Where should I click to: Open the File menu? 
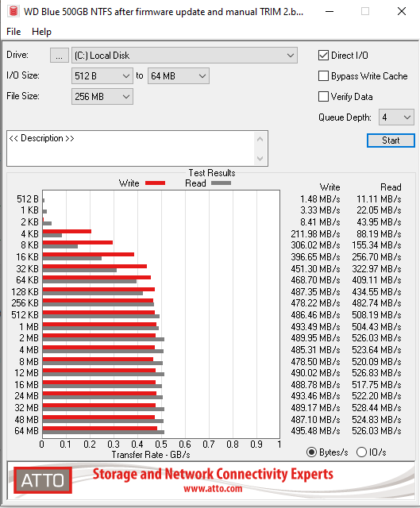tap(13, 32)
